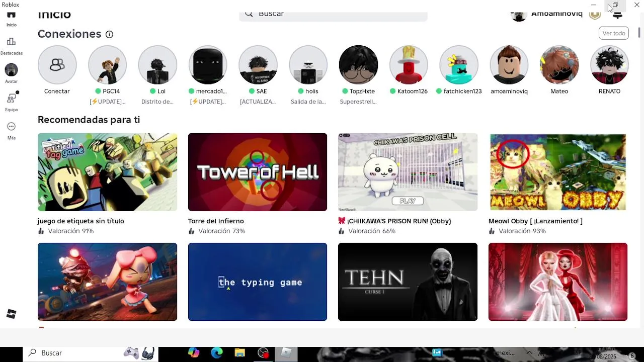Expand the system tray hidden icons chevron
This screenshot has width=644, height=362.
(x=529, y=353)
